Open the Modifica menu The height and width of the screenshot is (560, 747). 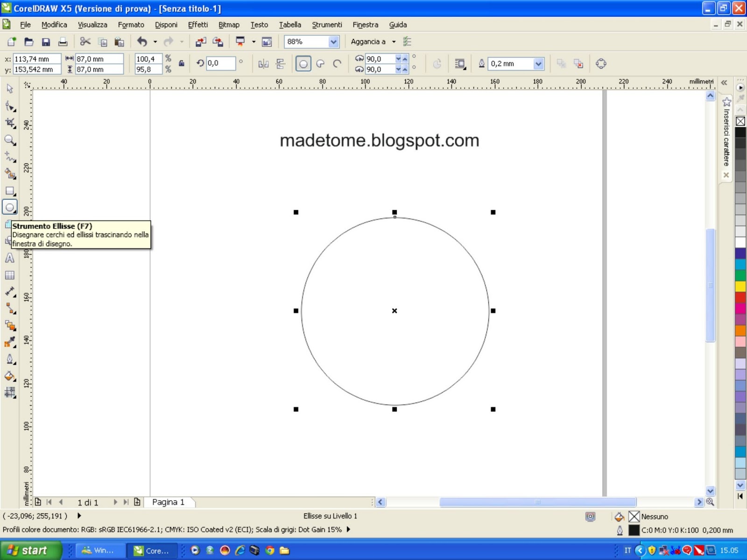[54, 25]
